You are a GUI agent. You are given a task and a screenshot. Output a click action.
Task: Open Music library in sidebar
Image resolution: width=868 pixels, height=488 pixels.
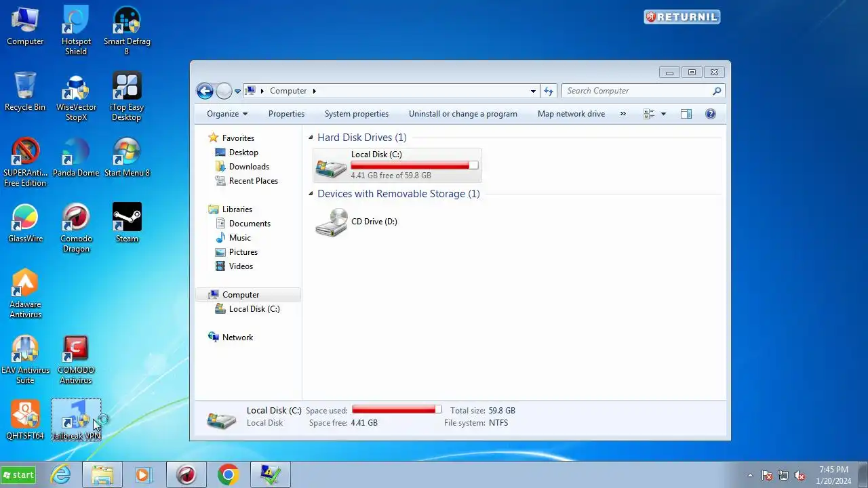tap(240, 238)
